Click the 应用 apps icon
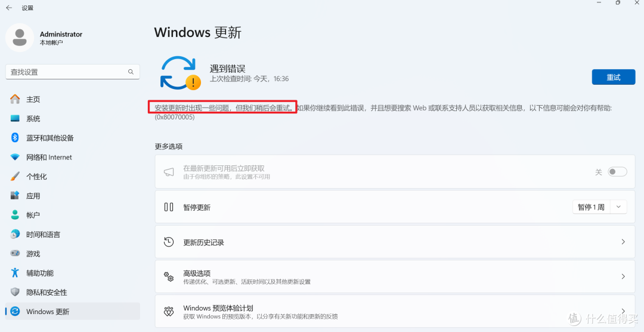The width and height of the screenshot is (644, 332). 15,196
